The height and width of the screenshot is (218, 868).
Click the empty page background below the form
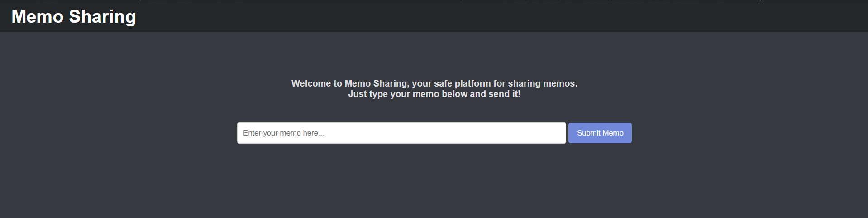click(x=434, y=186)
